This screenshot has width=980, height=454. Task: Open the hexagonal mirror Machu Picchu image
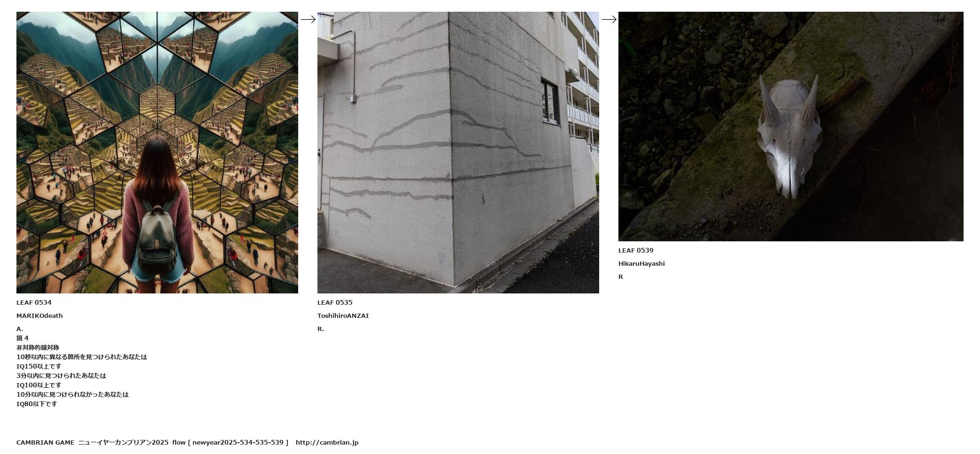(x=157, y=153)
